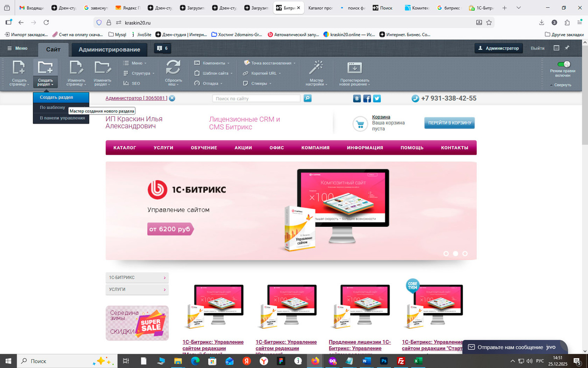Expand the toolbar Меню dropdown

[135, 63]
